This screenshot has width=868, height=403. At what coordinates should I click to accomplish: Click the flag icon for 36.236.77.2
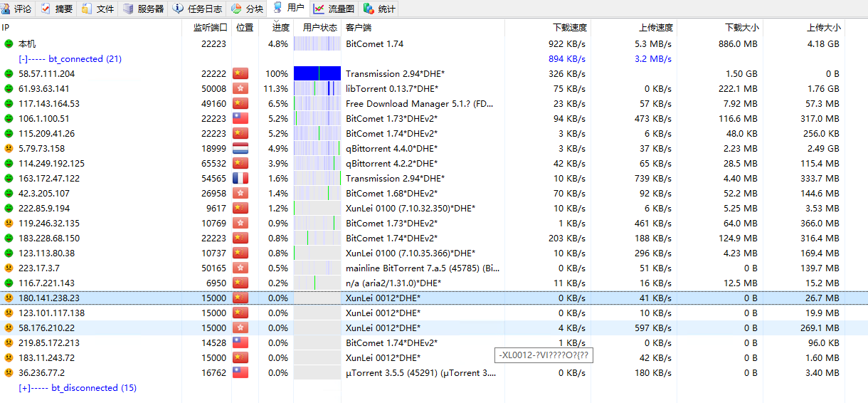coord(240,373)
